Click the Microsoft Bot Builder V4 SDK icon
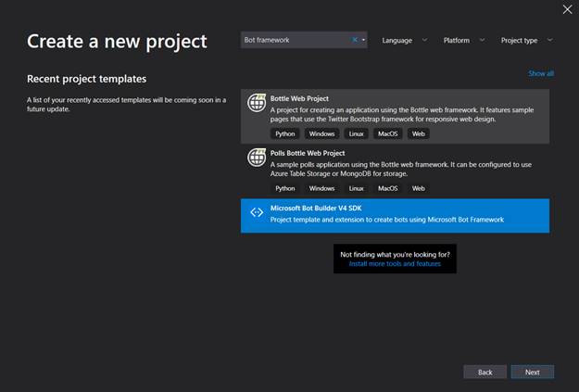Image resolution: width=579 pixels, height=392 pixels. pos(257,212)
